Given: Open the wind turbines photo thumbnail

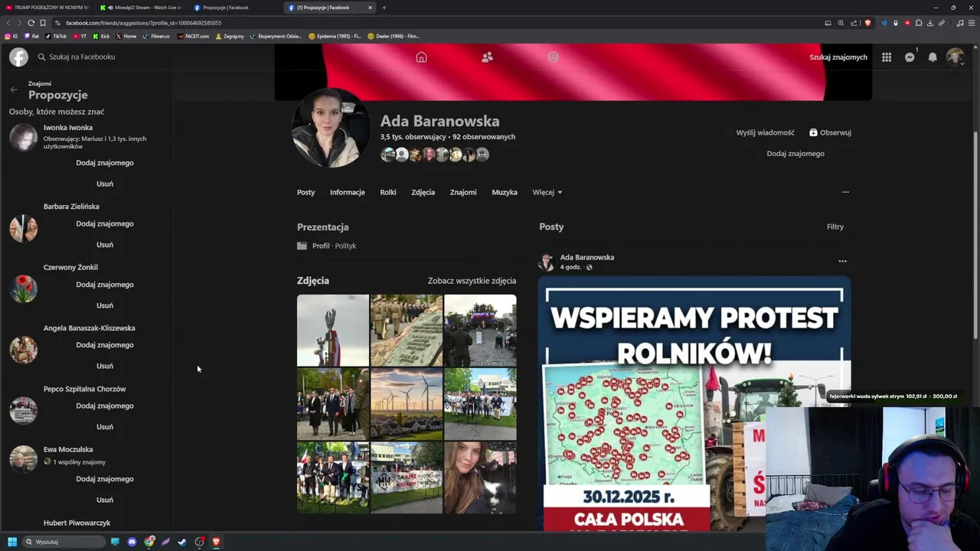Looking at the screenshot, I should click(406, 404).
